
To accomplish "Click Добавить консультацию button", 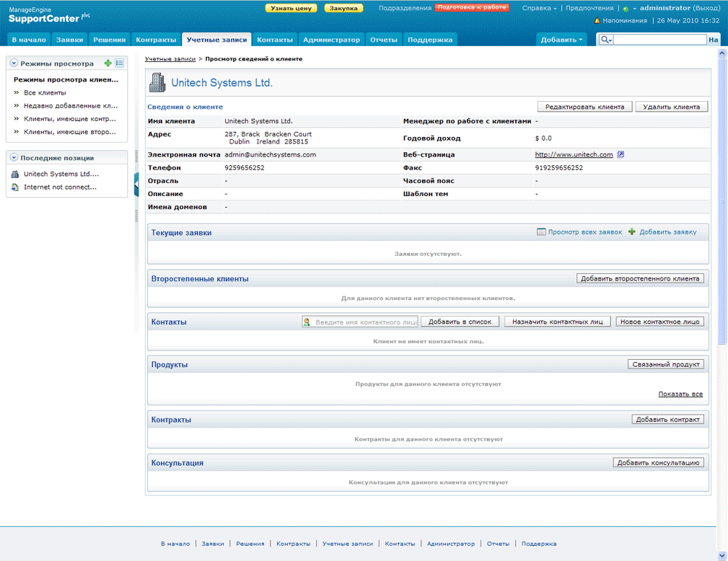I will click(658, 463).
